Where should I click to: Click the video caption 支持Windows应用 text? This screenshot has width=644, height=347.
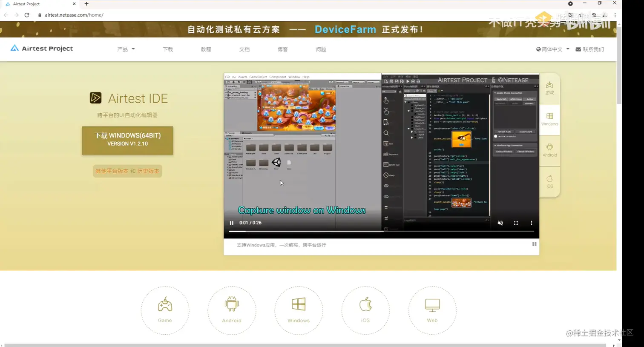point(281,245)
